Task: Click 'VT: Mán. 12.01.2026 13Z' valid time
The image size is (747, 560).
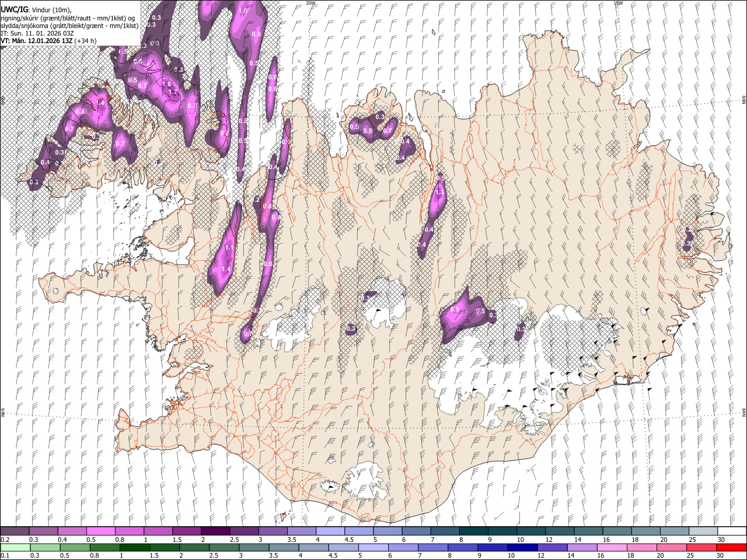Action: coord(36,41)
